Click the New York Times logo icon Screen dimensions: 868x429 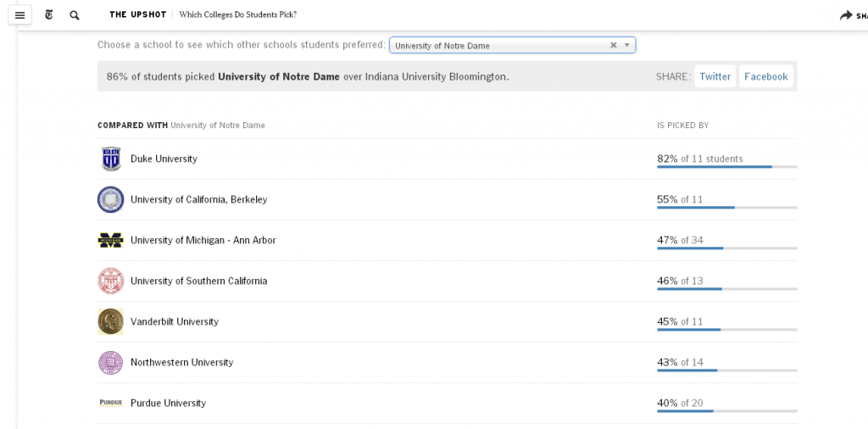(49, 15)
